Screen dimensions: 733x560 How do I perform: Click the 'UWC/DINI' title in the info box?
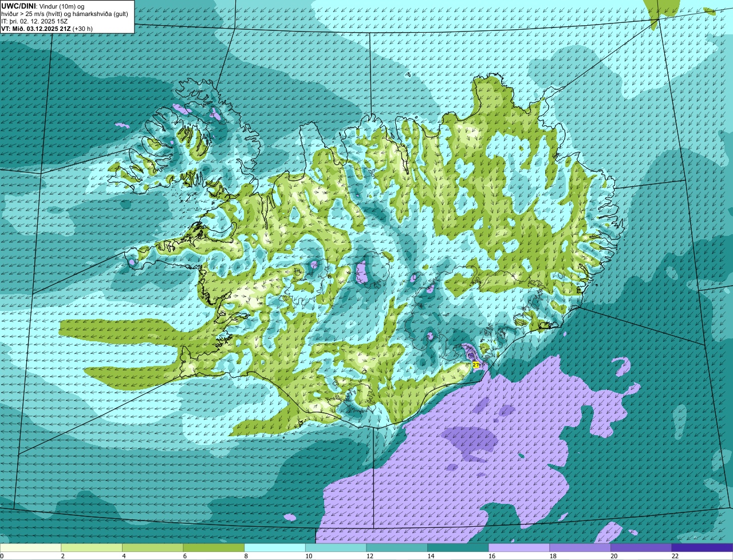[19, 6]
